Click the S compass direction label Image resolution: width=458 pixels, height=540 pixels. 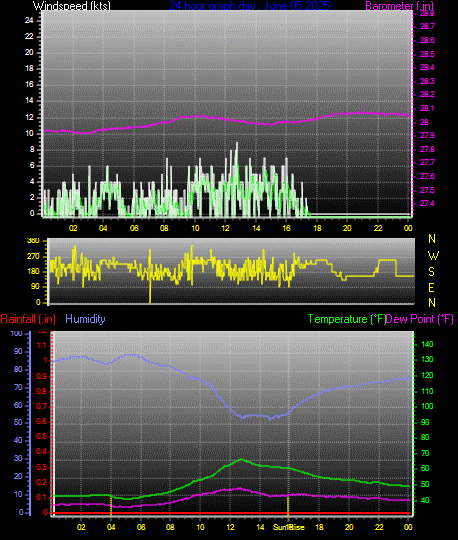431,272
